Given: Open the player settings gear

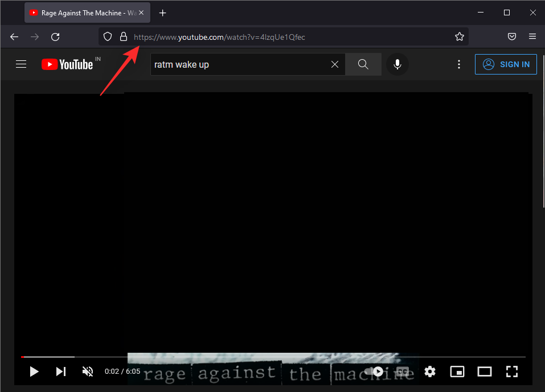Looking at the screenshot, I should point(430,372).
